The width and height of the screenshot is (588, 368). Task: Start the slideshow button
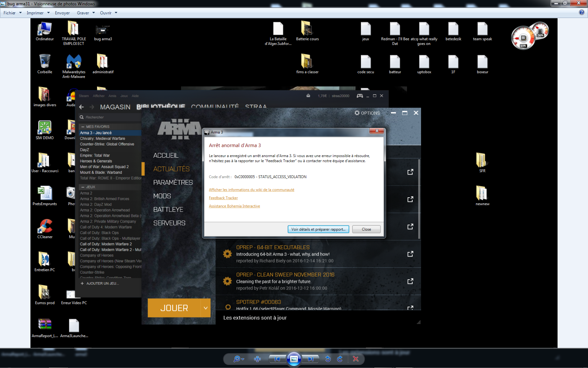pyautogui.click(x=294, y=359)
